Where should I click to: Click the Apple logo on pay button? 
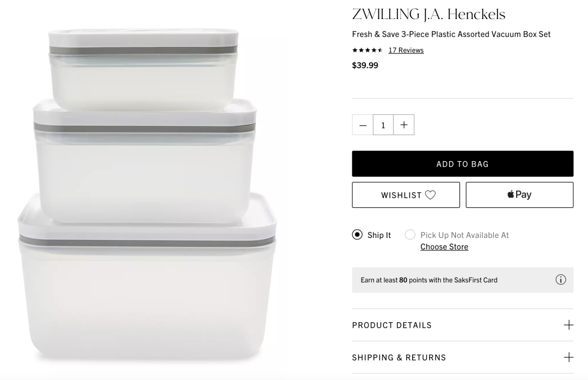pos(511,194)
